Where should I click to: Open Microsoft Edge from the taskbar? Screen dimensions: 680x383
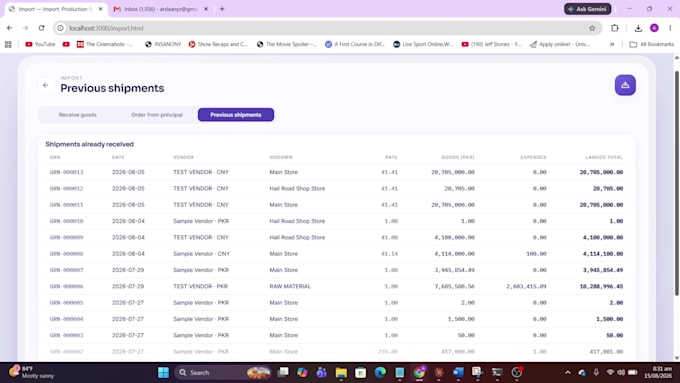[x=380, y=373]
